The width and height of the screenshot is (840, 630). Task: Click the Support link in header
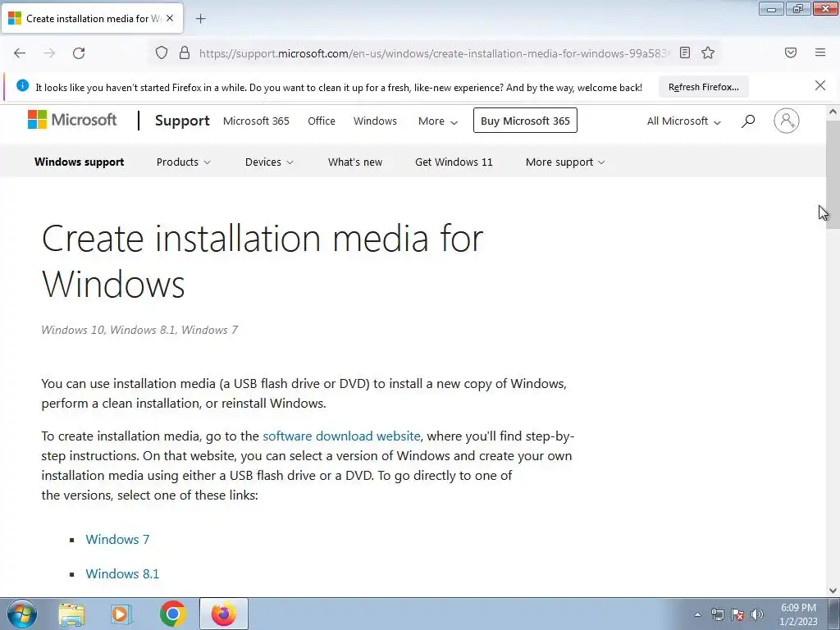point(182,121)
